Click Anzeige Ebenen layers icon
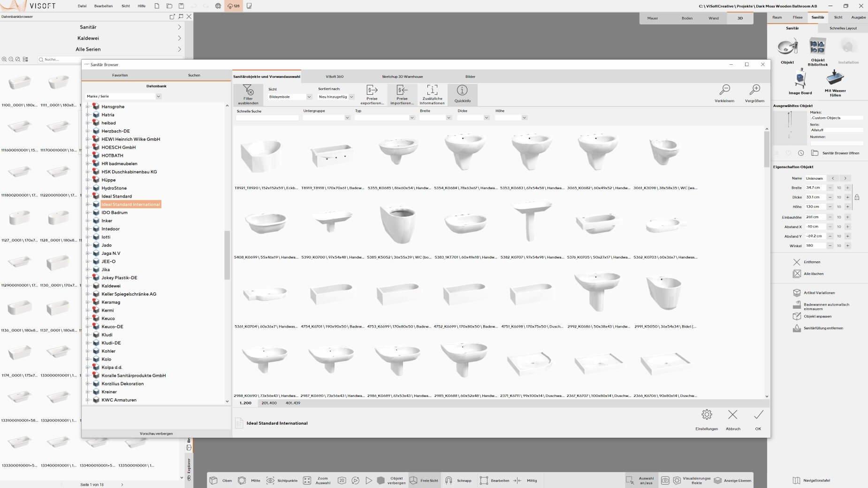 [x=717, y=480]
